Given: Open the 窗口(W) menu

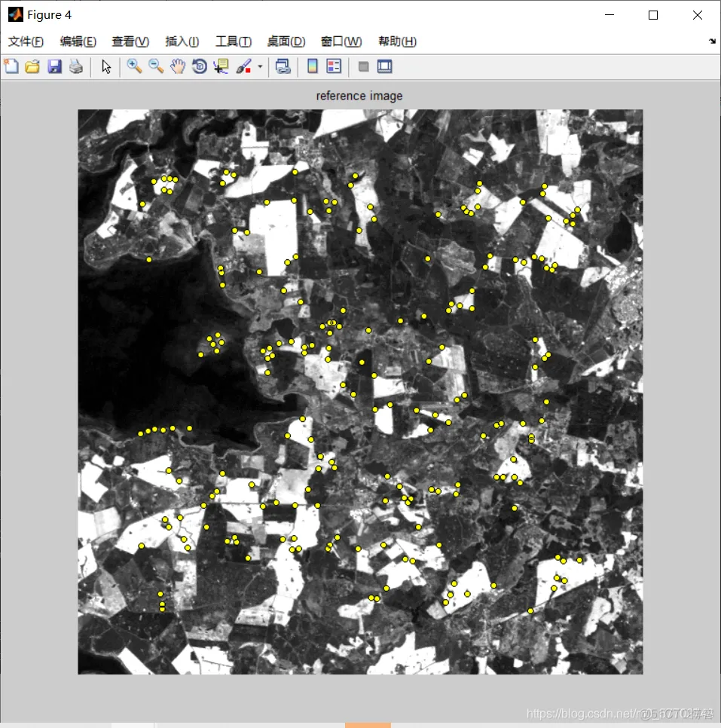Looking at the screenshot, I should point(341,41).
